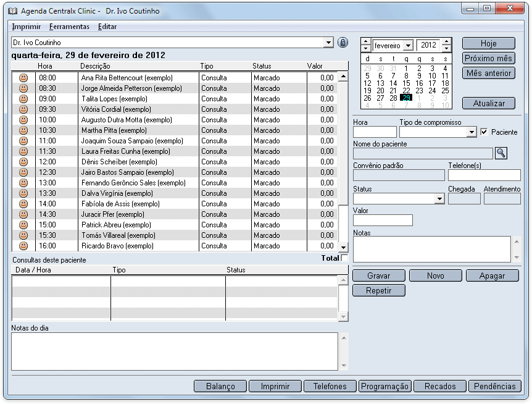Click the appointment list scrollbar down arrow
The height and width of the screenshot is (404, 532).
click(343, 247)
